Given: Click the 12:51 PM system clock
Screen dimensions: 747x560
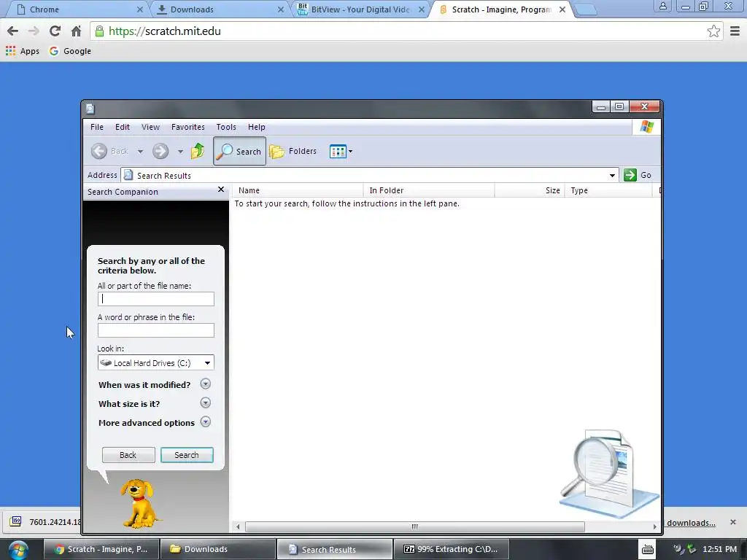Looking at the screenshot, I should pos(719,549).
